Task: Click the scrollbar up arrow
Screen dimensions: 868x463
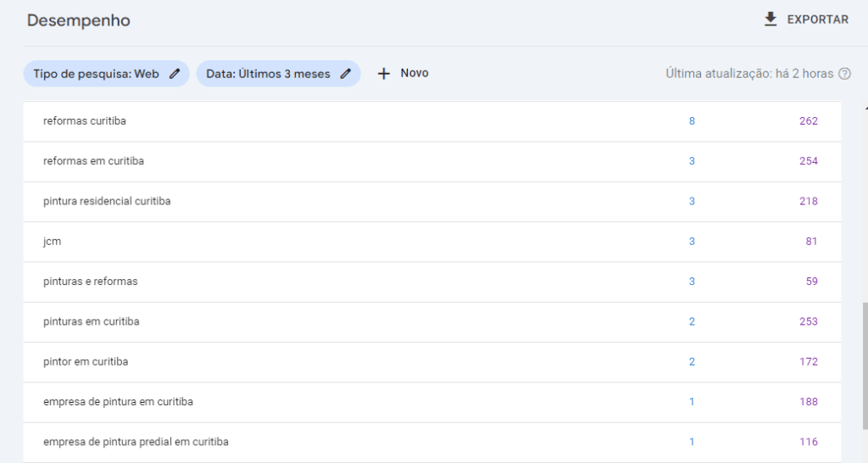Action: (x=864, y=108)
